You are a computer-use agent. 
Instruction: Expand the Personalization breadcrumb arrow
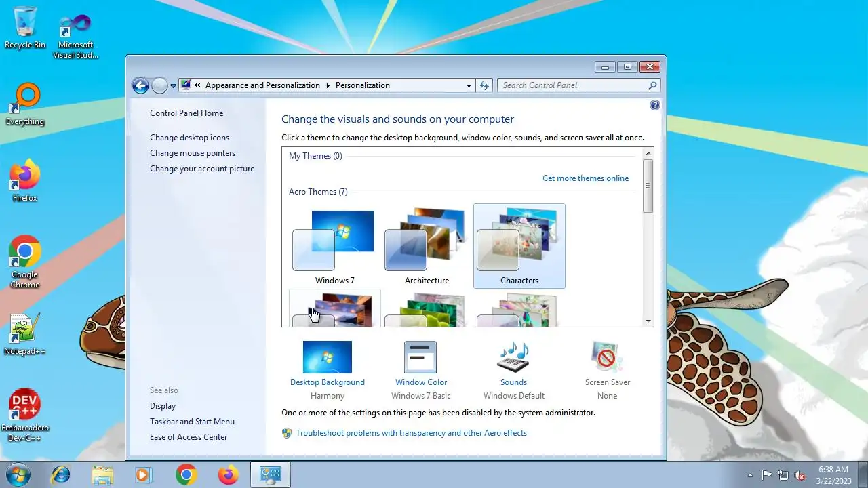tap(328, 85)
